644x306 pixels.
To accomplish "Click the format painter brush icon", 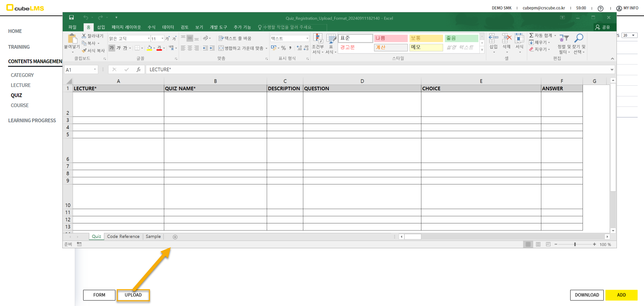I will (x=84, y=50).
